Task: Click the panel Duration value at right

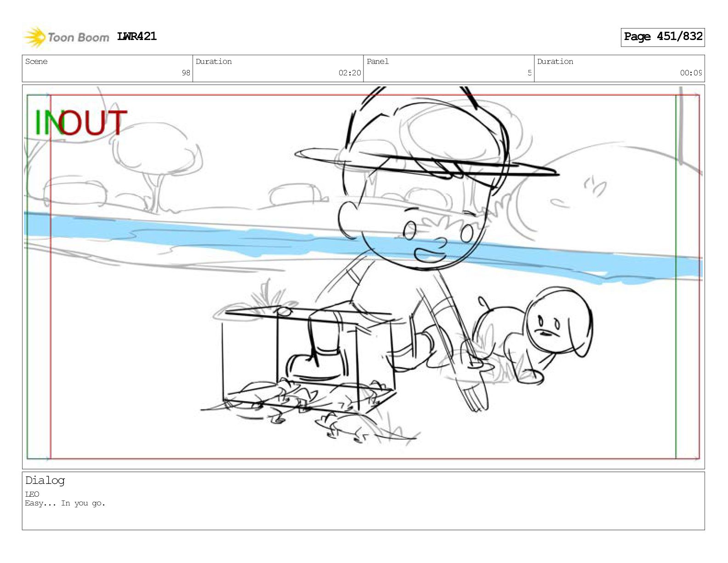Action: coord(691,73)
